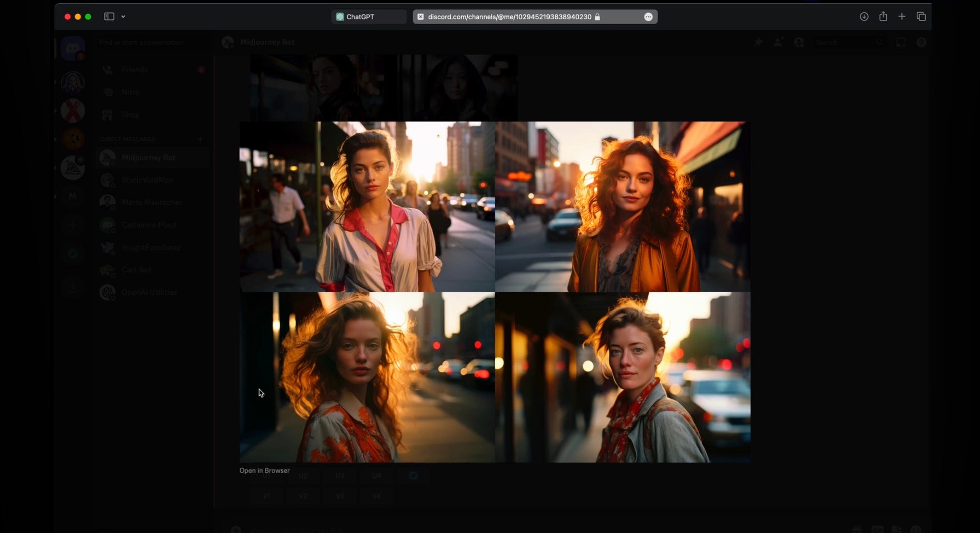Switch to the ChatGPT tab
The width and height of the screenshot is (980, 533).
coord(360,17)
